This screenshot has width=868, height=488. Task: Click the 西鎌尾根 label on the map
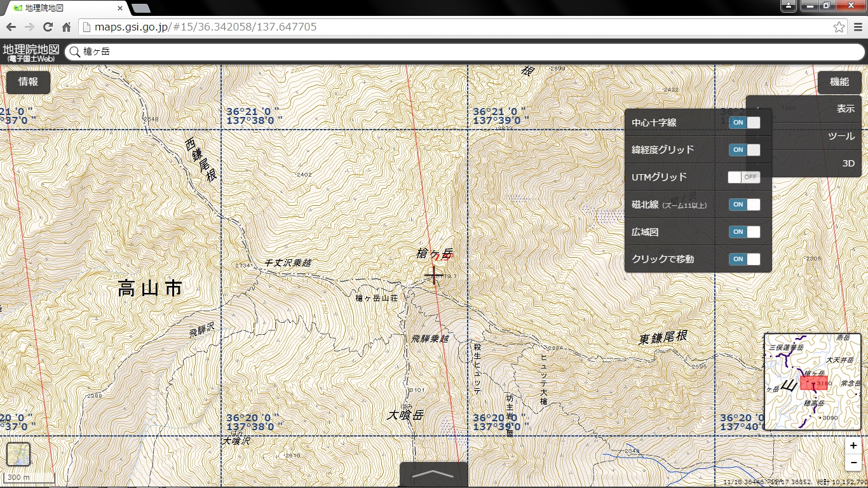[x=201, y=160]
